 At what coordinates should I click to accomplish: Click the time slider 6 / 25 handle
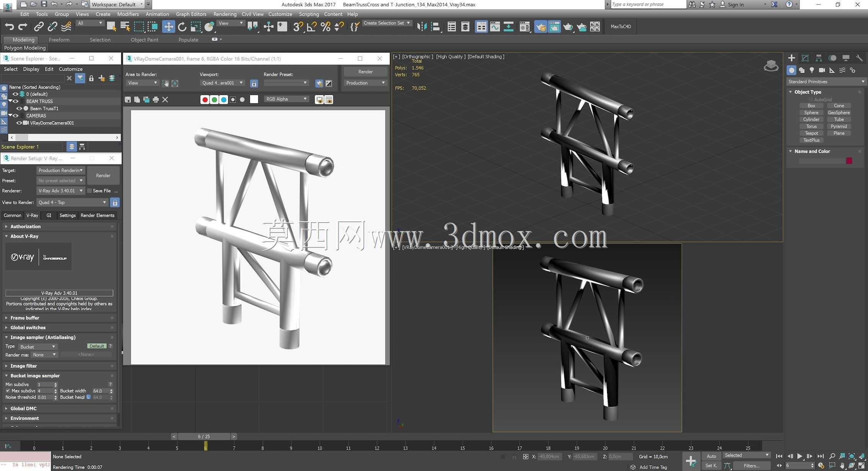[204, 437]
